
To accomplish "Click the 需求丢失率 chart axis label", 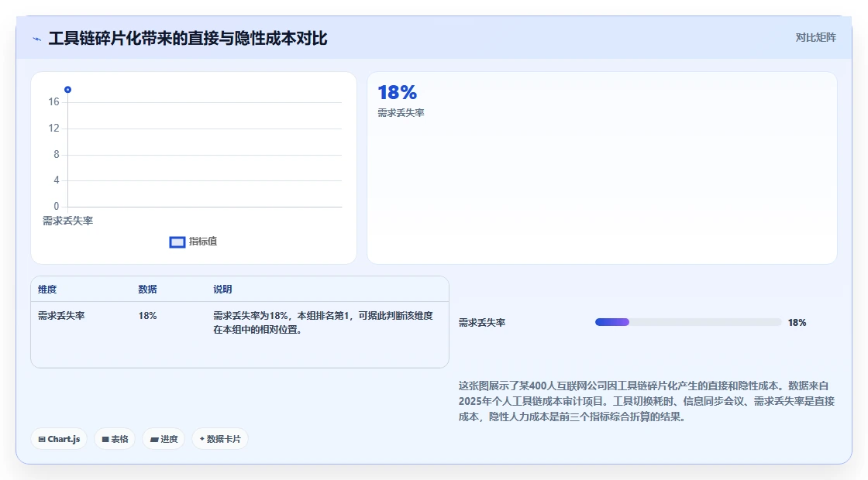I will pos(67,221).
